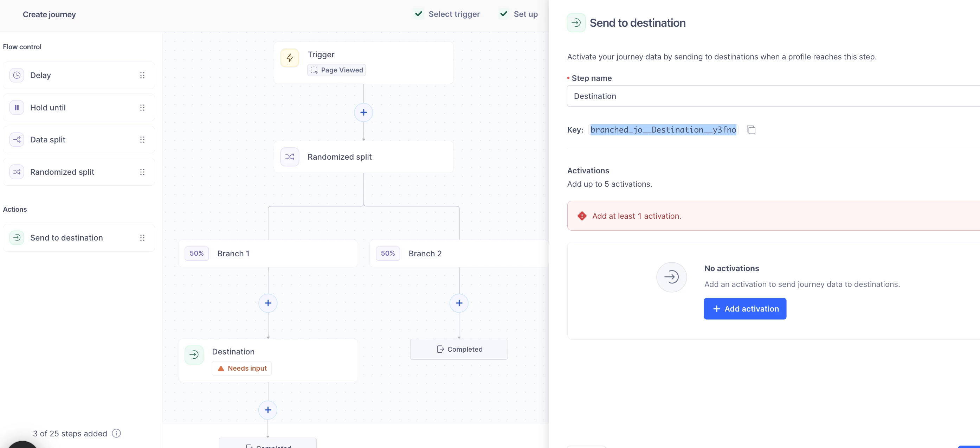
Task: Grab the Send to destination drag handle
Action: [142, 238]
